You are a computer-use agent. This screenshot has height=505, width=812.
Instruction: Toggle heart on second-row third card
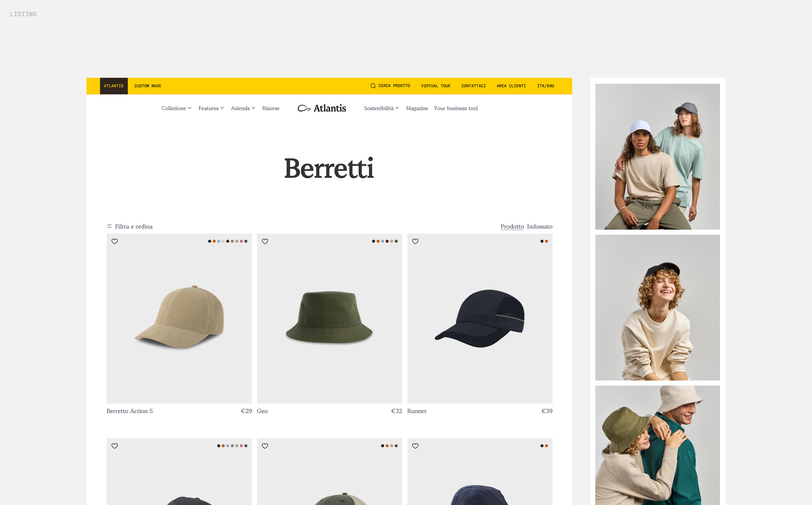click(x=415, y=446)
